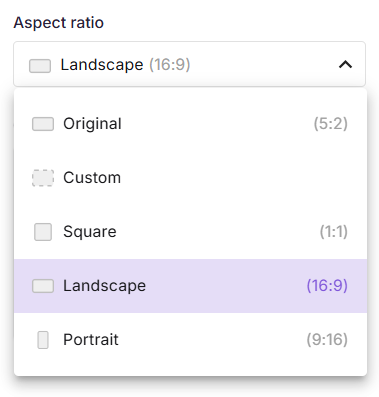
Task: Click the purple (16:9) ratio text
Action: coord(327,286)
